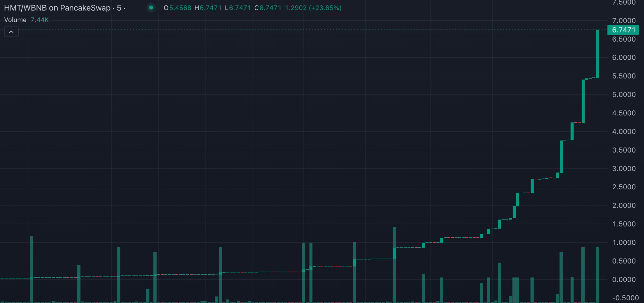Click the 2.0000 price axis label
The image size is (644, 303).
624,205
